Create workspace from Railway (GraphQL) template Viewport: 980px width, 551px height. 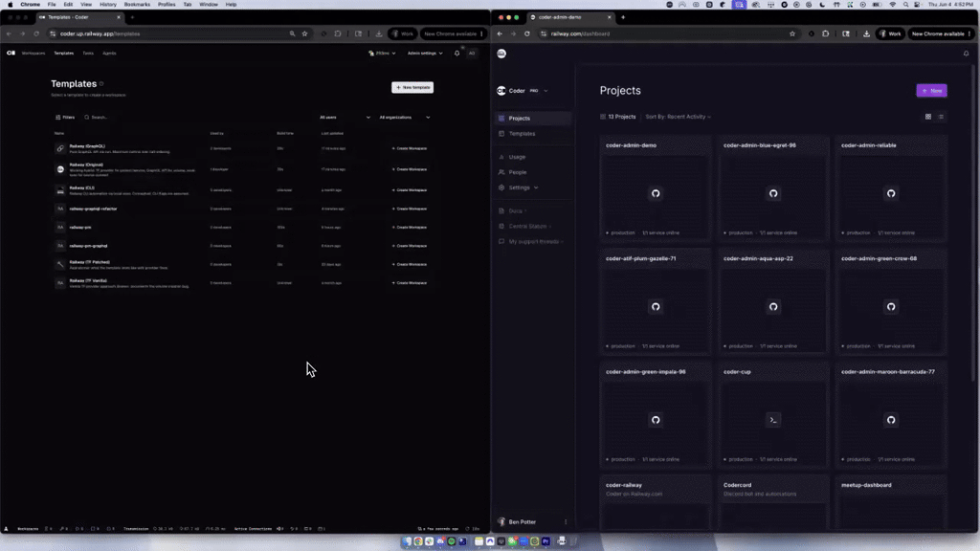[410, 148]
